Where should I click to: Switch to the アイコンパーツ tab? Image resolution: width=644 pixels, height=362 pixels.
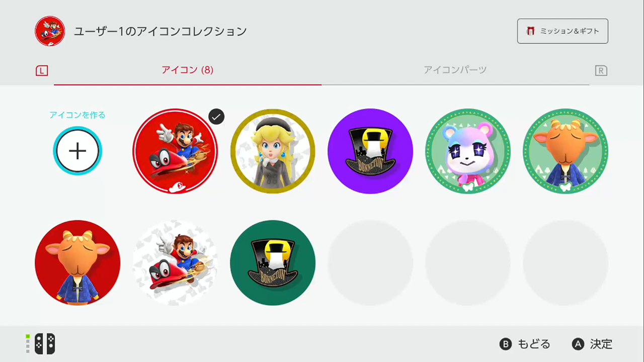click(455, 70)
